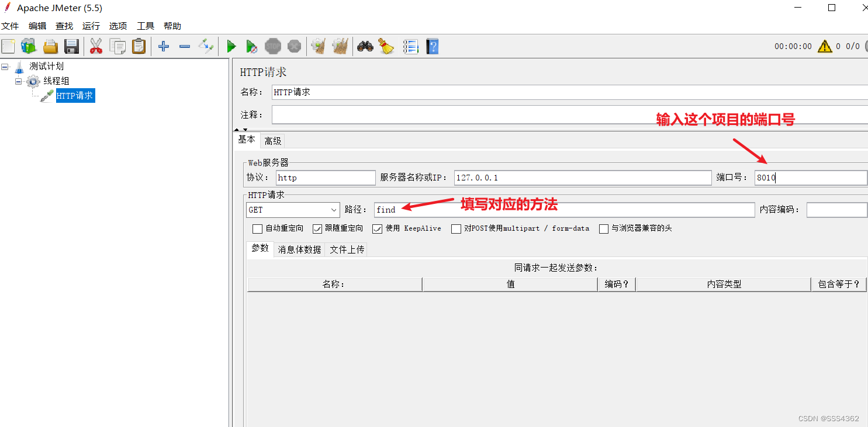Viewport: 868px width, 427px height.
Task: Click the 00:00:00 elapsed time text
Action: click(x=793, y=46)
